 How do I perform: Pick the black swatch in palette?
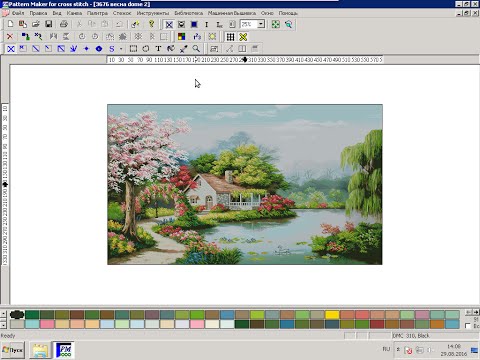pos(17,314)
